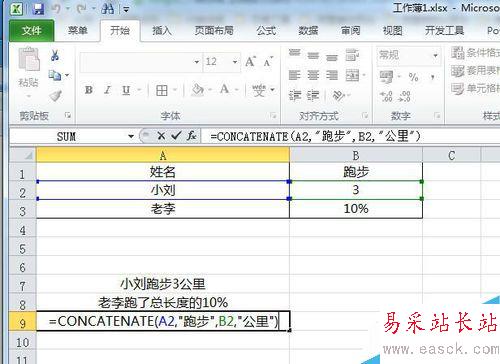Click the Center alignment icon
Screen dimensions: 500x364
313,75
